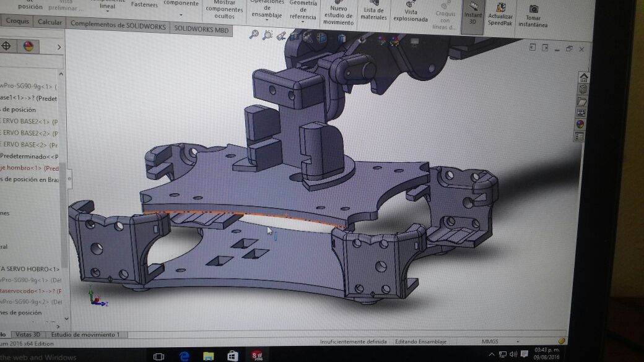Viewport: 644px width, 362px height.
Task: Open the View Settings monitor icon
Action: coord(414,42)
